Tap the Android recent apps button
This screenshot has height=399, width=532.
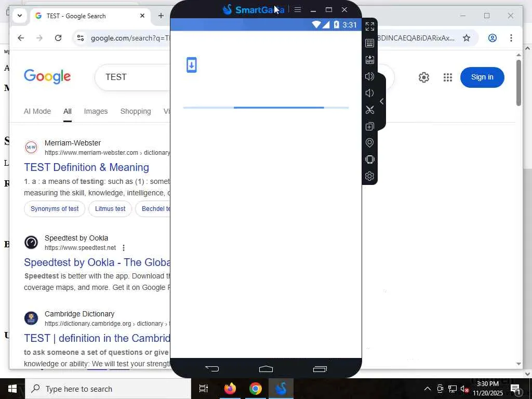[320, 369]
